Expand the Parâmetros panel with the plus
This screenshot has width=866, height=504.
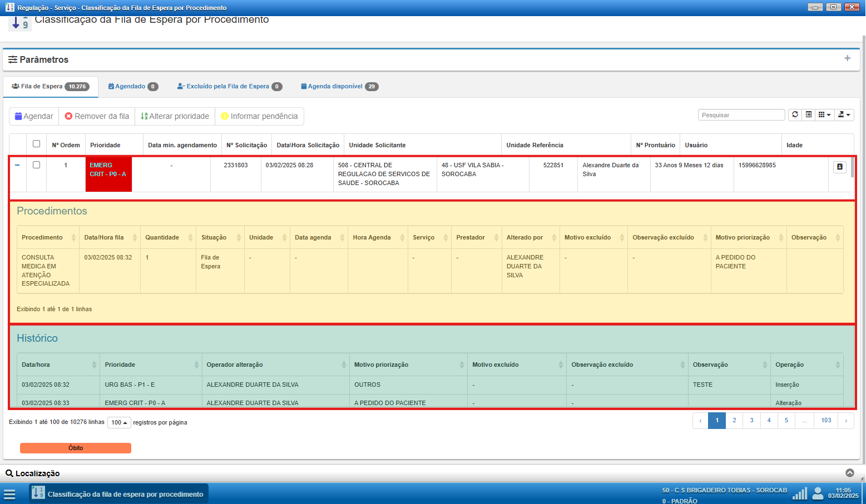[x=847, y=58]
